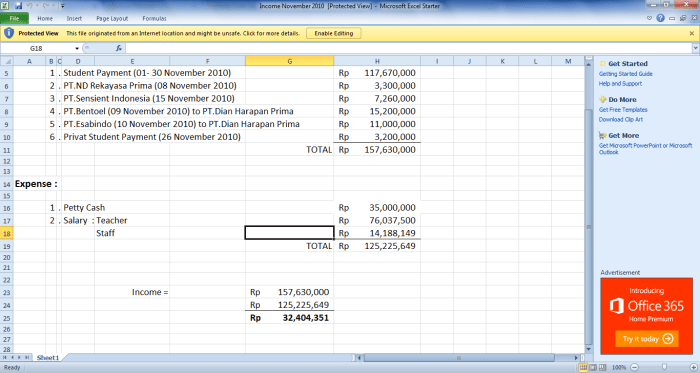Select Student Payment (01- 30 November 2010) cell
Image resolution: width=700 pixels, height=373 pixels.
tap(147, 73)
